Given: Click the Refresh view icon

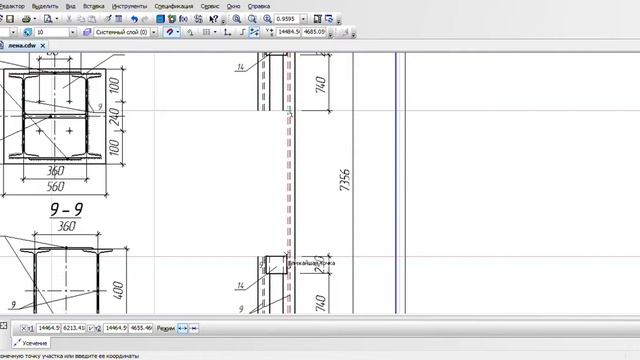Looking at the screenshot, I should 329,19.
